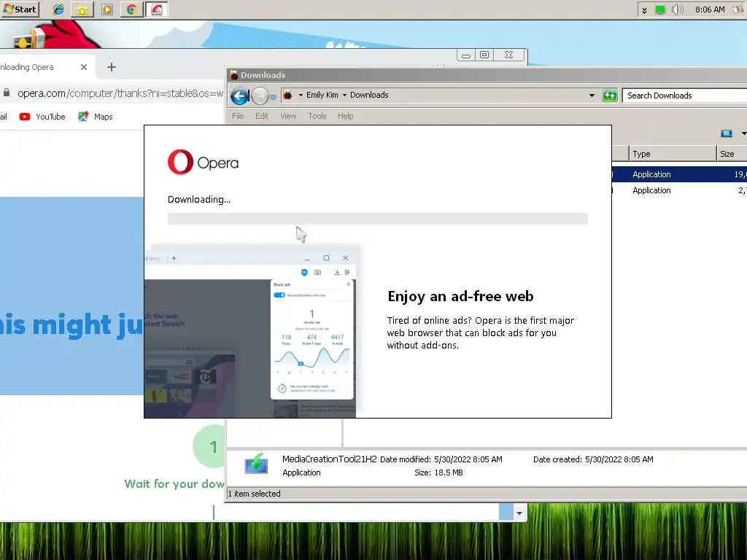747x560 pixels.
Task: Click the Forward arrow in Downloads window
Action: tap(260, 96)
